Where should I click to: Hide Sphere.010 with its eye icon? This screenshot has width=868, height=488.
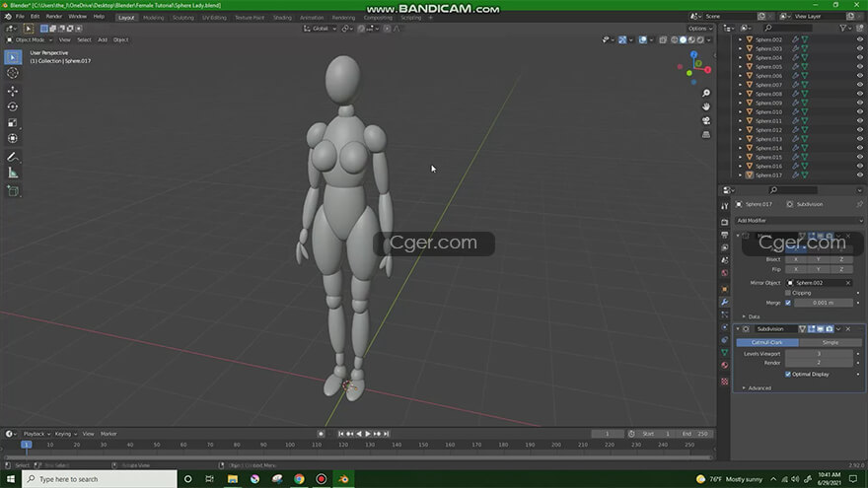860,111
